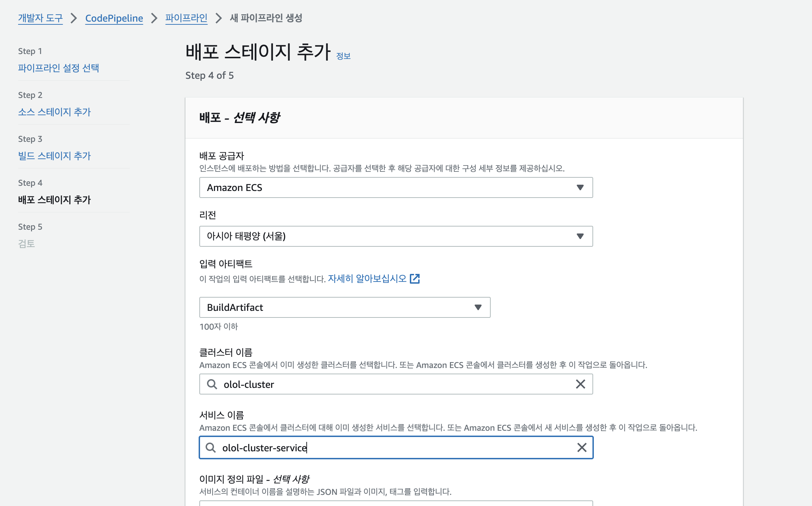Click the arrow of the region dropdown
The image size is (812, 506).
[580, 236]
